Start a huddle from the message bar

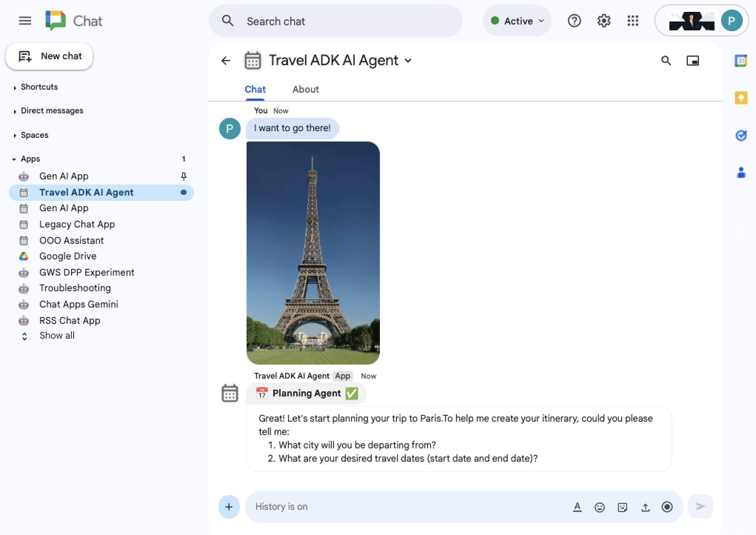click(x=667, y=506)
